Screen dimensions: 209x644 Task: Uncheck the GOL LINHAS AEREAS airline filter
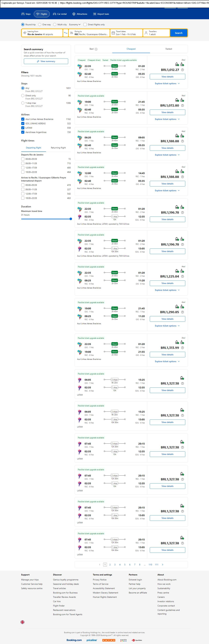point(23,123)
